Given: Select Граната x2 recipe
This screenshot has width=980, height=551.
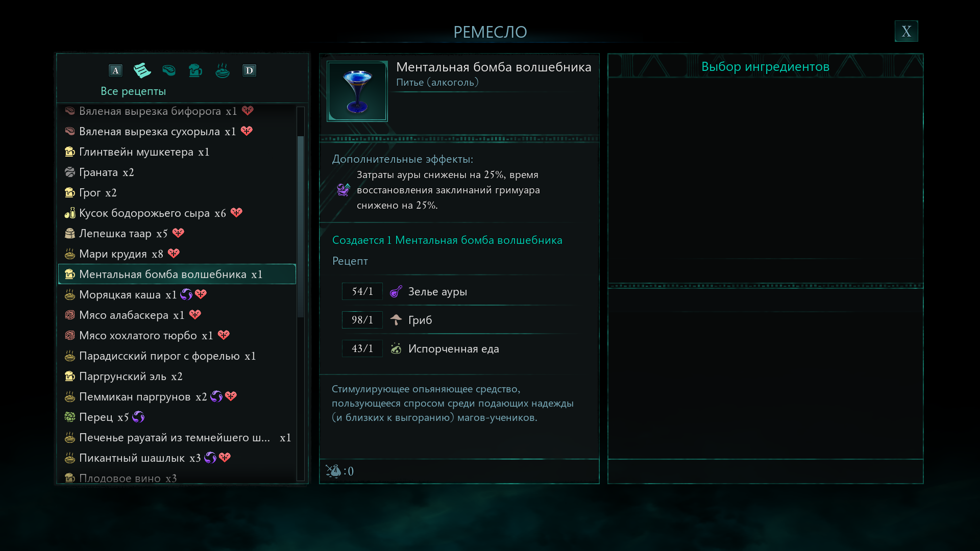Looking at the screenshot, I should [x=177, y=172].
